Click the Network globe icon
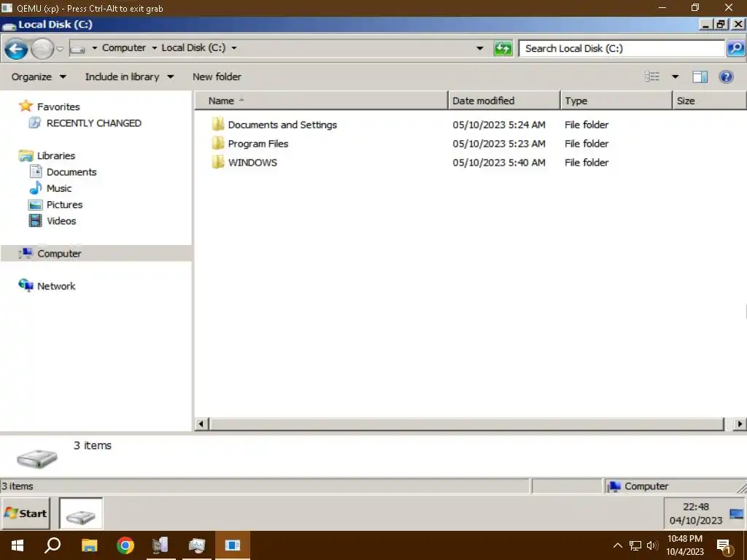Screen dimensions: 747x560 pos(26,285)
